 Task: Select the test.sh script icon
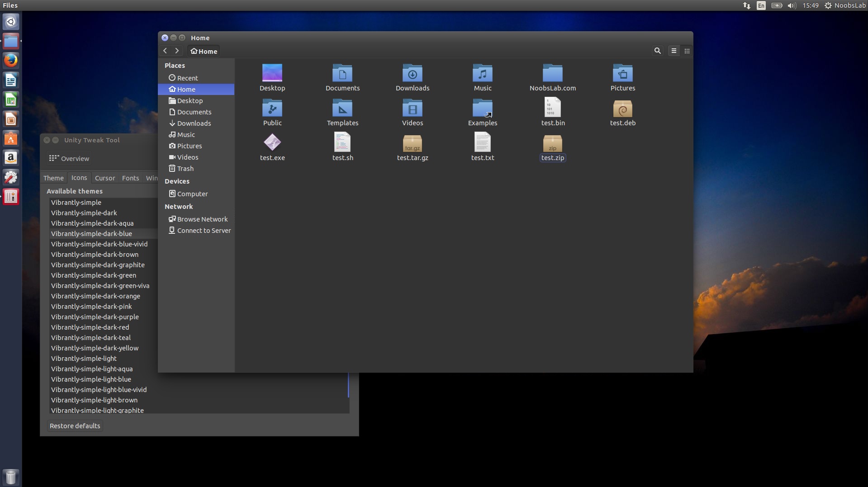tap(342, 142)
